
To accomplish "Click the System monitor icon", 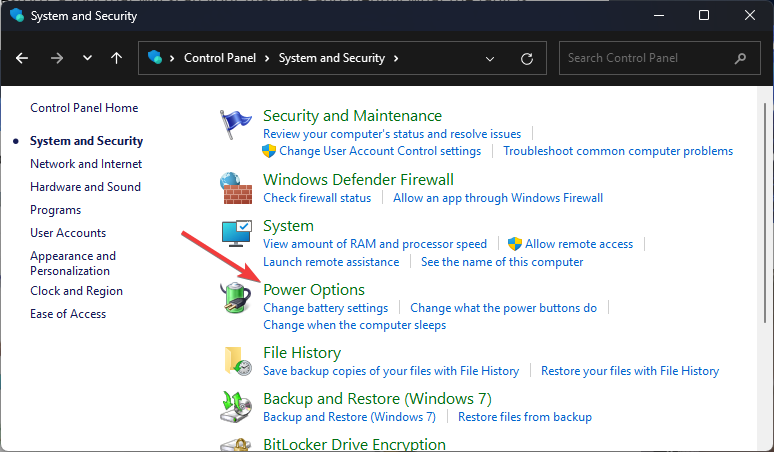I will point(236,233).
